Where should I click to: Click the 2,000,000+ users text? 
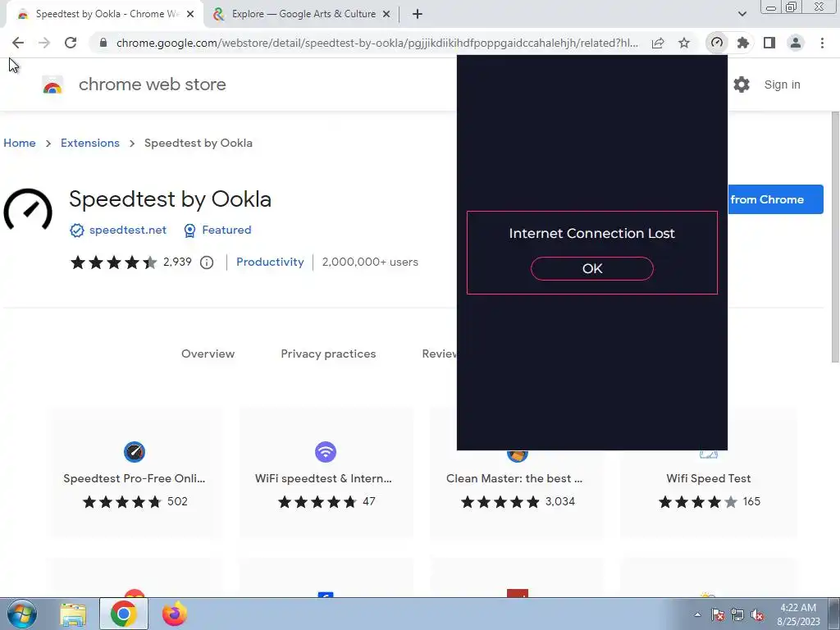pos(370,262)
